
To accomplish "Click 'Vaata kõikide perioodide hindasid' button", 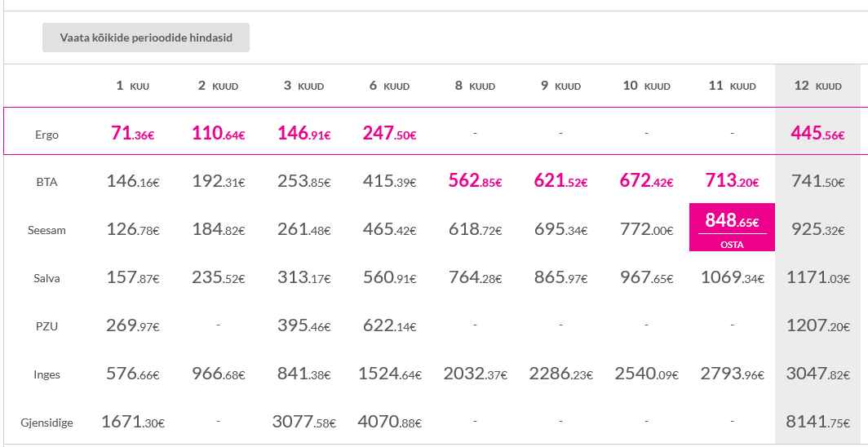I will point(145,38).
